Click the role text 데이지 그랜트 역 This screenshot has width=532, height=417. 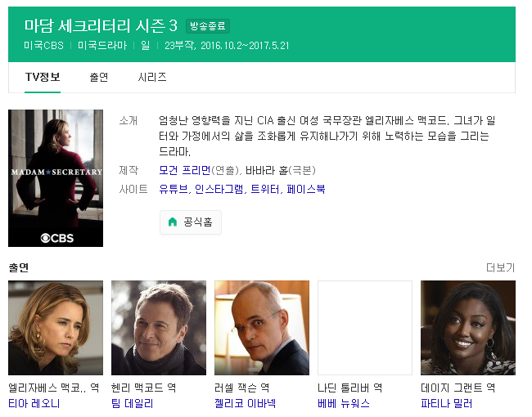458,388
